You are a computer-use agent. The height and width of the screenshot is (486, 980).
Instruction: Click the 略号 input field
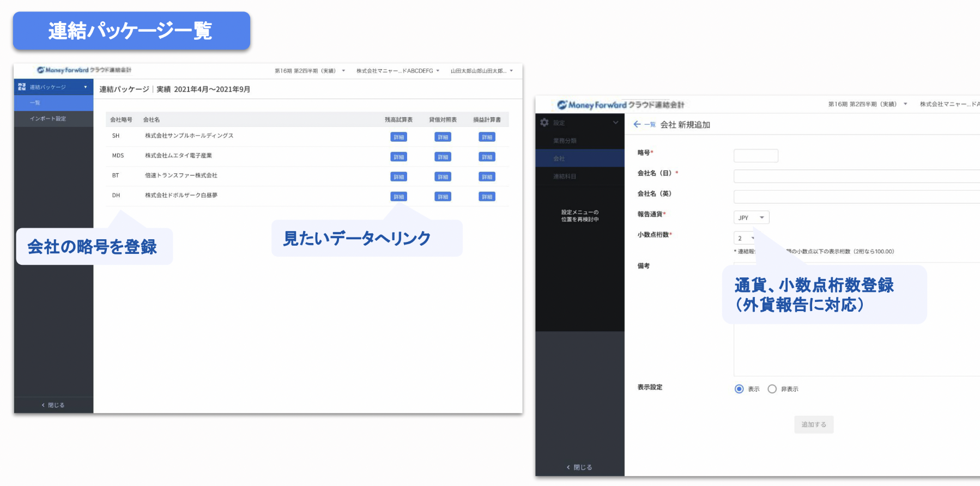point(756,156)
